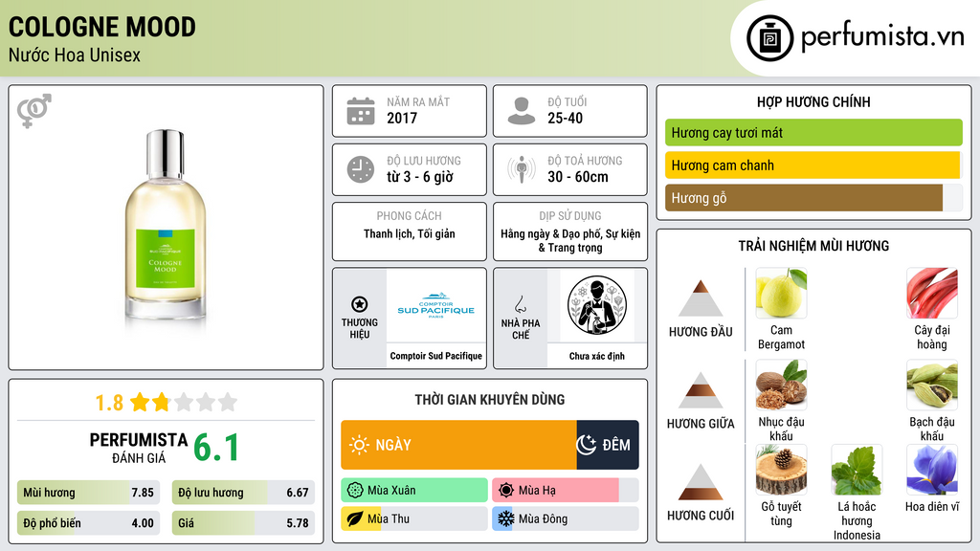Click the Gỗ tuyết tùng note image
This screenshot has height=551, width=980.
(x=781, y=470)
